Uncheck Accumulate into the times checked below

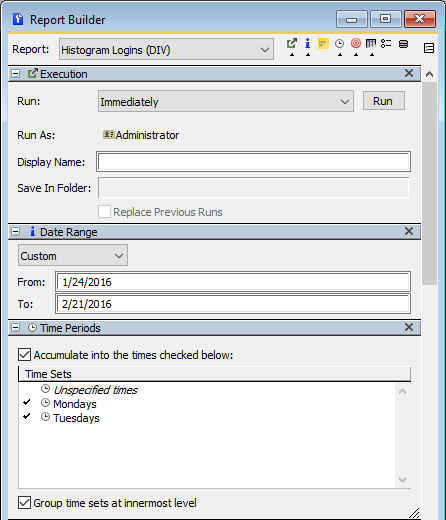point(24,355)
